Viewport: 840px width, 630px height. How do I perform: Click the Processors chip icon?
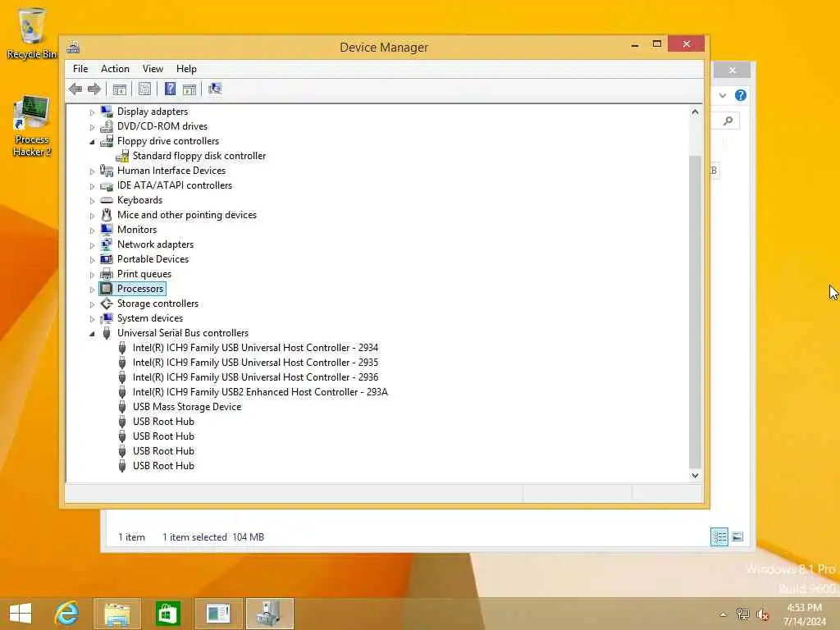pos(107,289)
